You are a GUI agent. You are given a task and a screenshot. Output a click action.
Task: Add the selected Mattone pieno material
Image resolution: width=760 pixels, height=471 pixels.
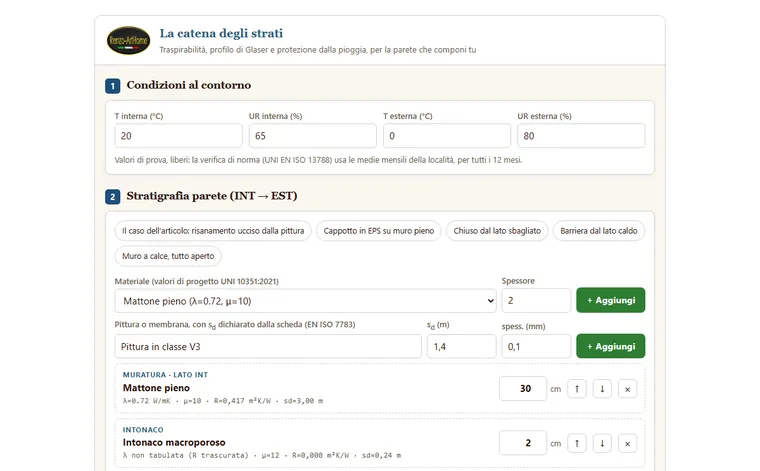point(610,300)
